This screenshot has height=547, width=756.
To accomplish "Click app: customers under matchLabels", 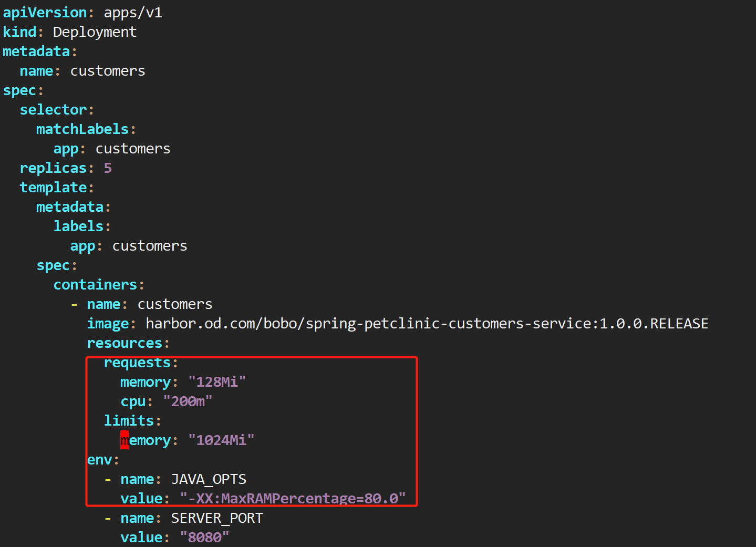I will click(112, 149).
